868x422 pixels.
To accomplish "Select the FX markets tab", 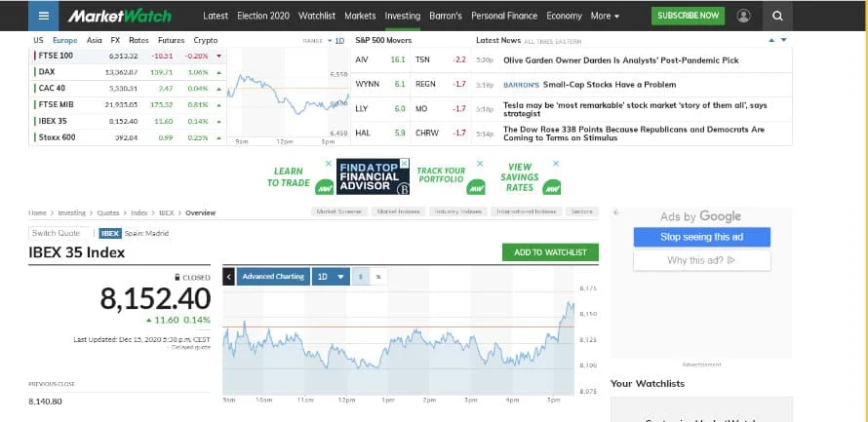I will point(115,40).
